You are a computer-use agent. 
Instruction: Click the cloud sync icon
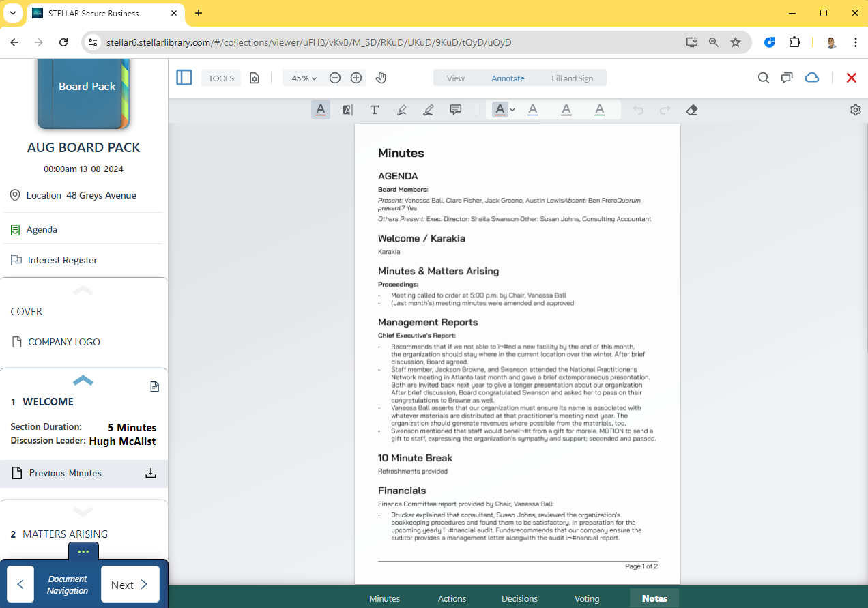point(812,78)
